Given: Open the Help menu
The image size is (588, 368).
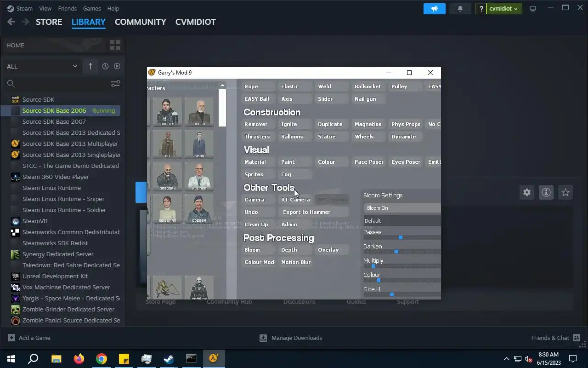Looking at the screenshot, I should 113,8.
